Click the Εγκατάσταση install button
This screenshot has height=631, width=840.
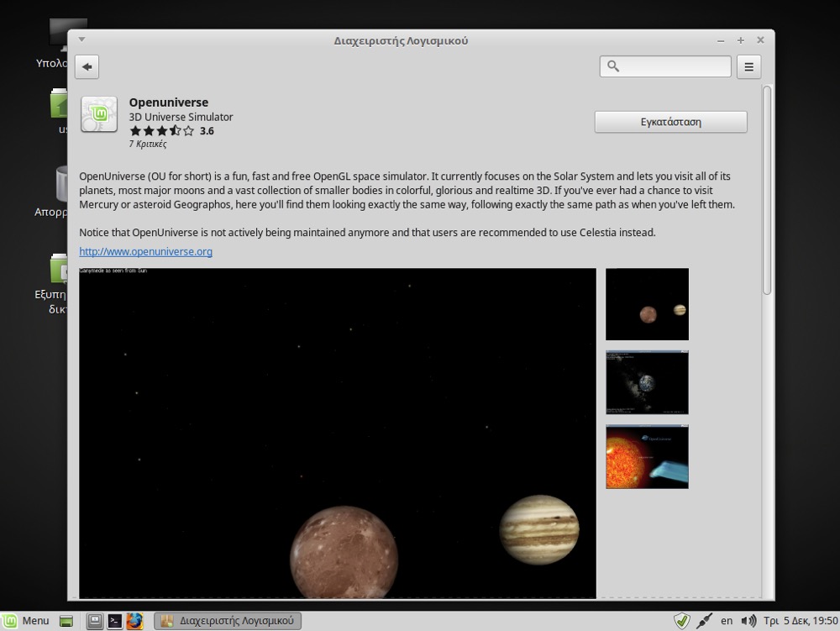670,122
